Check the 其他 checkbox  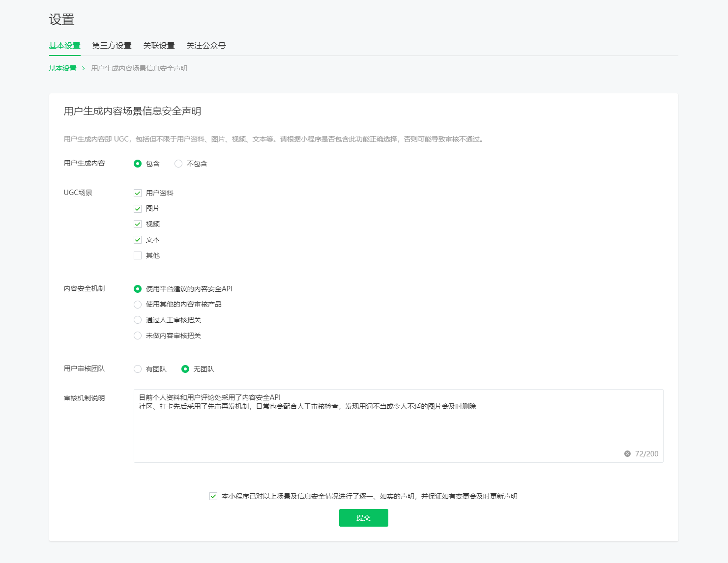point(138,255)
